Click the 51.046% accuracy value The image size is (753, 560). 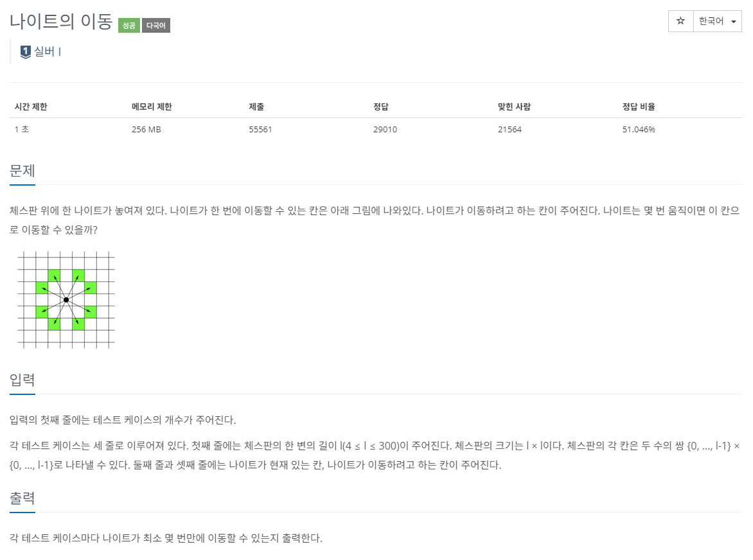click(x=639, y=130)
